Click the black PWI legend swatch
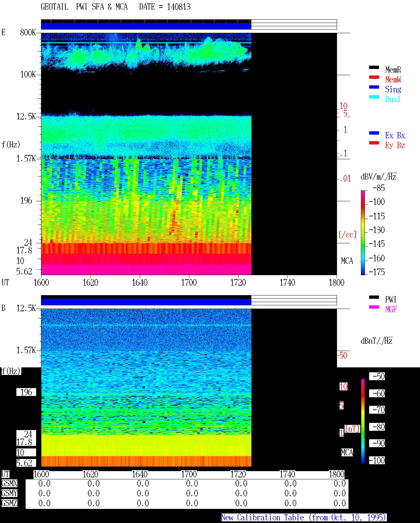Image resolution: width=420 pixels, height=523 pixels. 374,297
